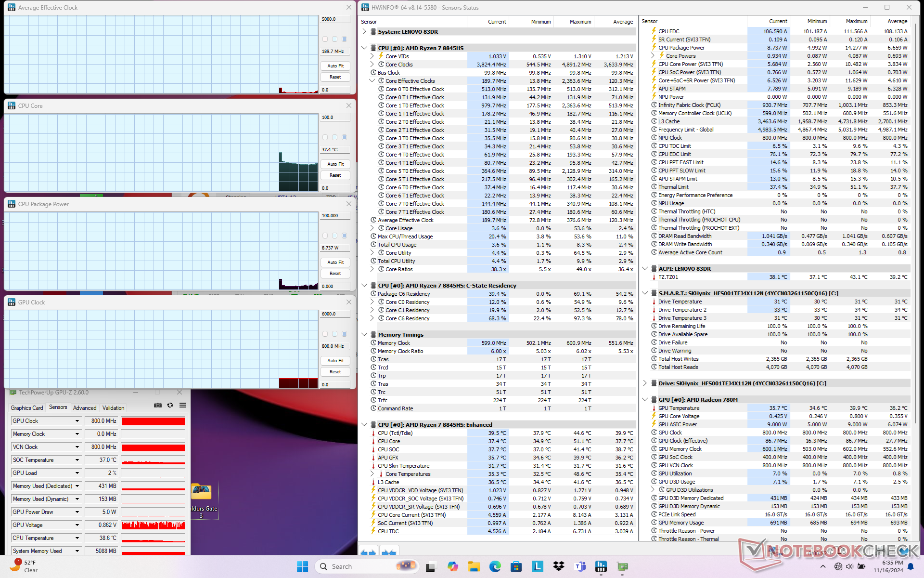Click Auto Fit in the CPU Core graph
The image size is (924, 578).
tap(335, 164)
